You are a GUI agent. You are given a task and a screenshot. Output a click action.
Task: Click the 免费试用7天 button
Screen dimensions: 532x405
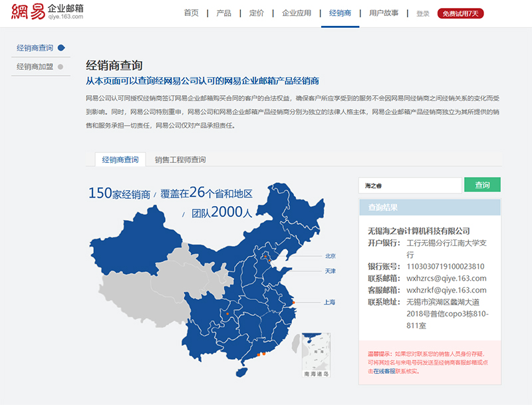point(460,13)
